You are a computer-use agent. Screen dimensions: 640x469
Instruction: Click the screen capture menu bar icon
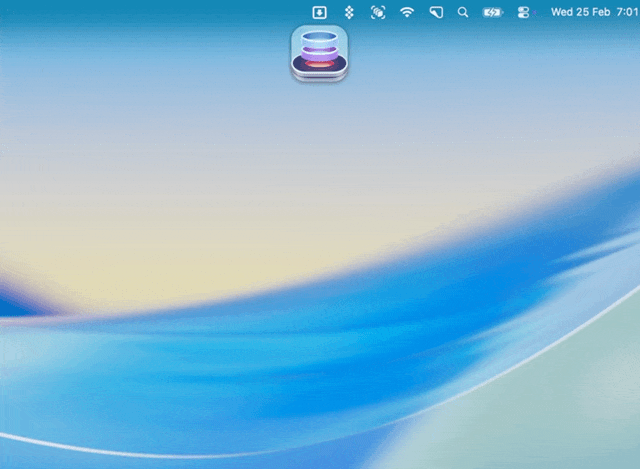click(378, 13)
